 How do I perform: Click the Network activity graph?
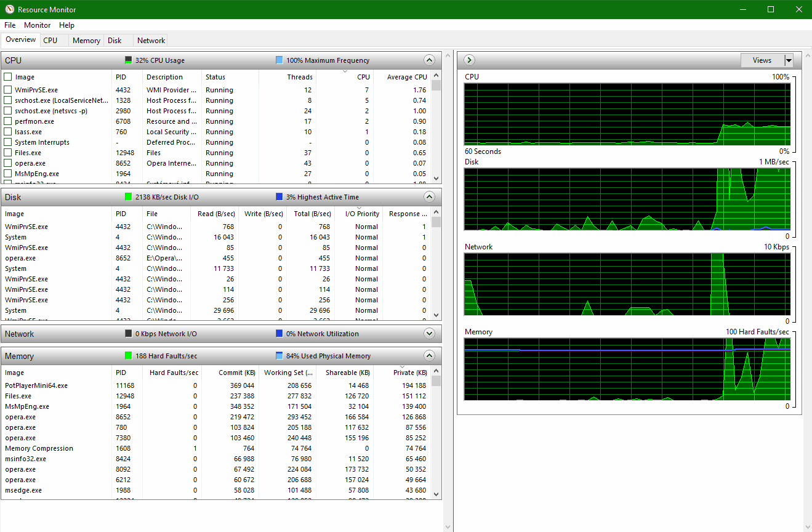tap(627, 284)
